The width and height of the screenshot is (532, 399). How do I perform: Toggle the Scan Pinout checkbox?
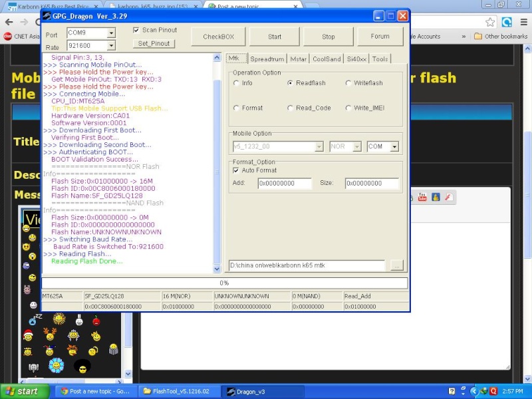136,30
